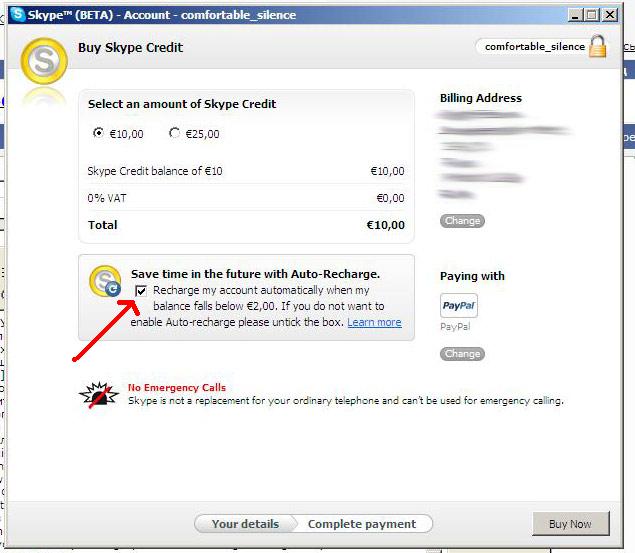Click the large Skype logo beside the heading
The width and height of the screenshot is (635, 553).
click(x=43, y=65)
